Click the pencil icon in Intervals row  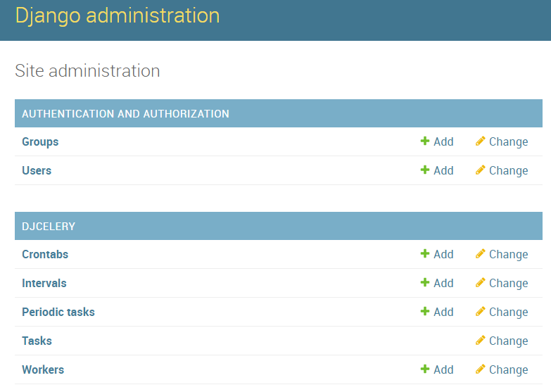(481, 283)
